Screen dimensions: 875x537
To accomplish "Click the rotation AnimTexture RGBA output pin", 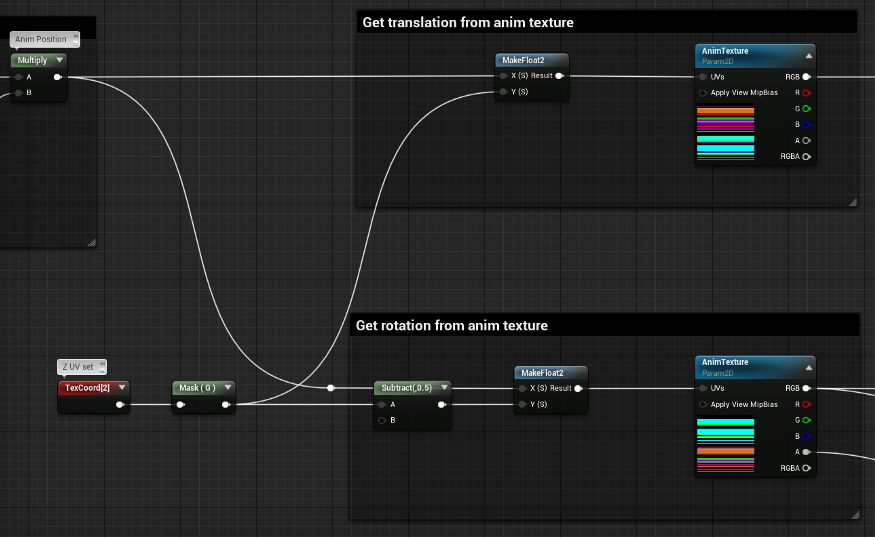I will (806, 468).
